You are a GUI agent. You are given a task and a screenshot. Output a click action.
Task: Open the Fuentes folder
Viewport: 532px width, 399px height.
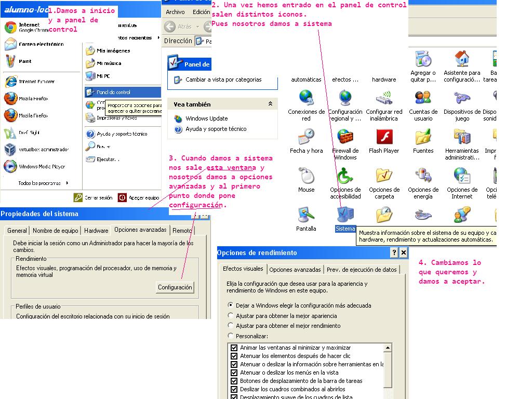pos(423,141)
